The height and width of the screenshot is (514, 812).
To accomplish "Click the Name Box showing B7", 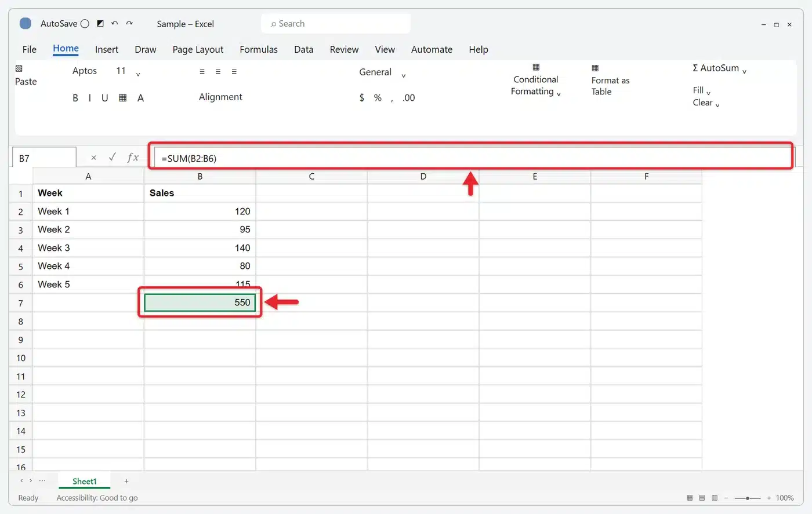I will tap(44, 158).
